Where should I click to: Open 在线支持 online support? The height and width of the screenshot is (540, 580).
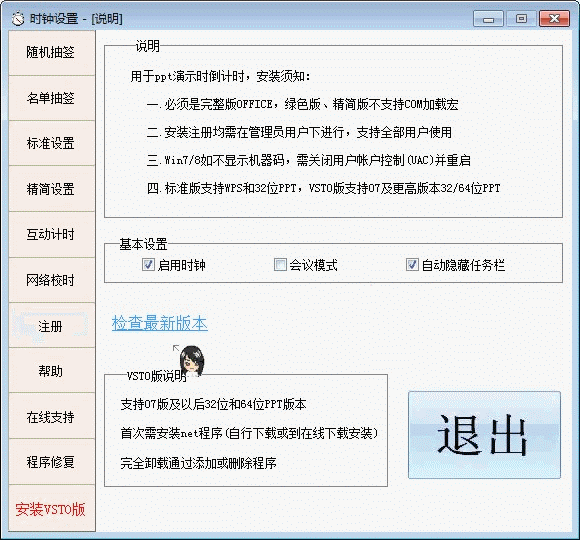(x=51, y=416)
